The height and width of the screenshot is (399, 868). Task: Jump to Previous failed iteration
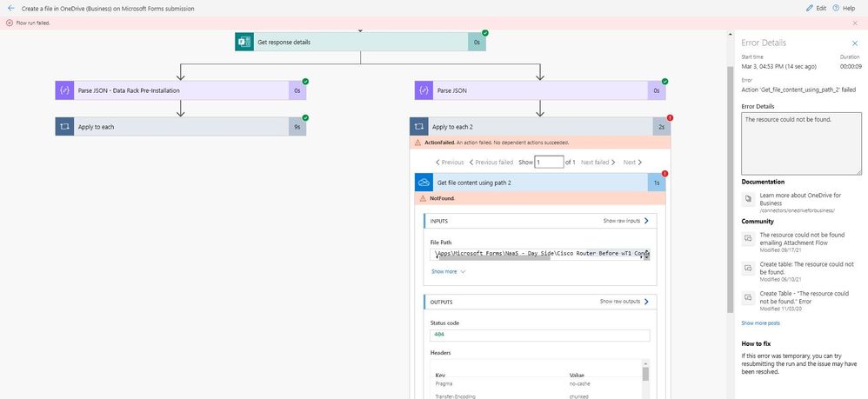coord(491,163)
